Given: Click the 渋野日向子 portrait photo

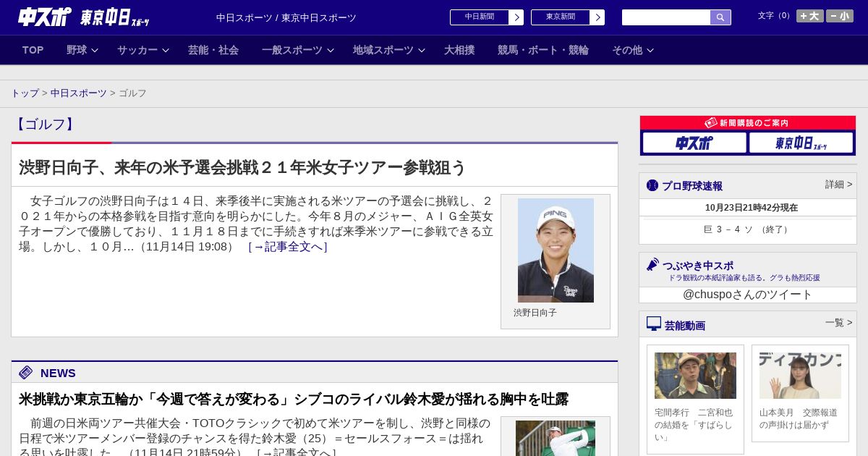Looking at the screenshot, I should 556,250.
